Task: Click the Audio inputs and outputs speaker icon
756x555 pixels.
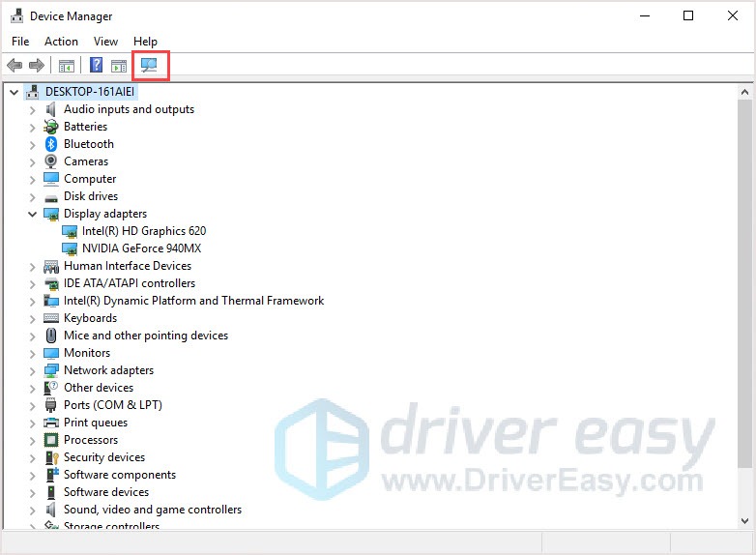Action: pos(50,109)
